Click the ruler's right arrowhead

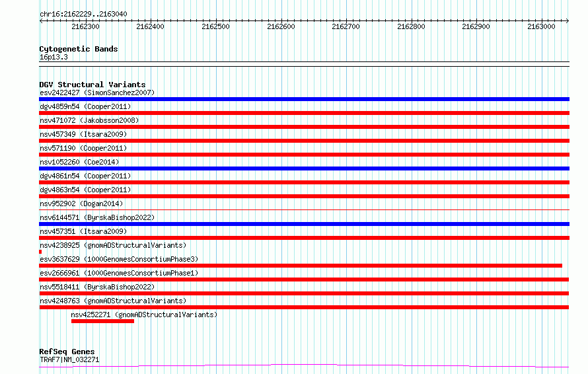pos(568,21)
